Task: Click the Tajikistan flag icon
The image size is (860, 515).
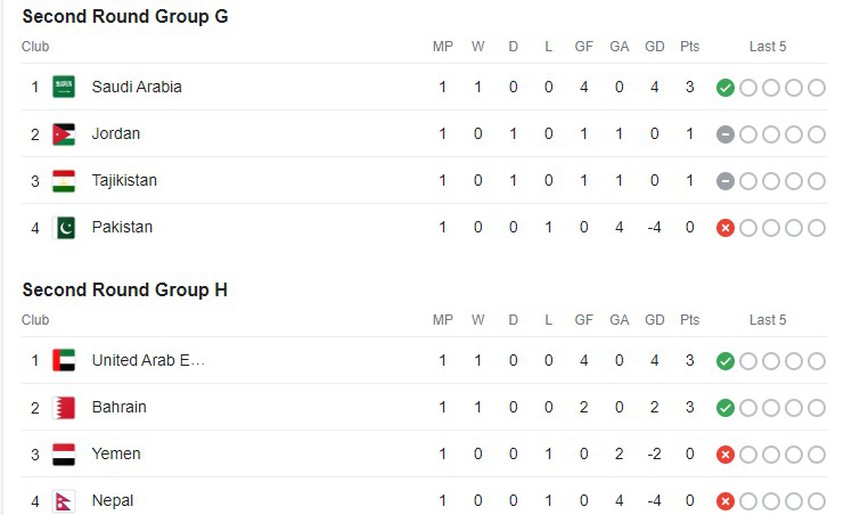Action: pos(64,181)
